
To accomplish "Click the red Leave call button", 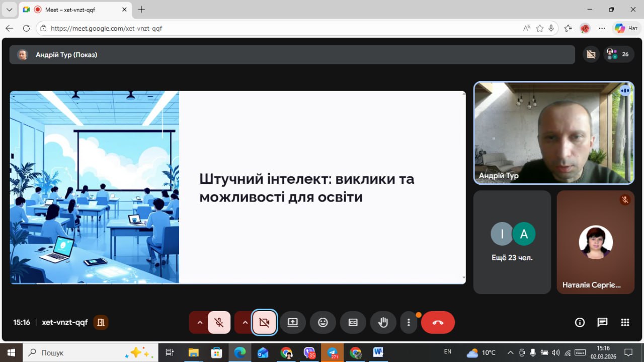I will point(438,323).
